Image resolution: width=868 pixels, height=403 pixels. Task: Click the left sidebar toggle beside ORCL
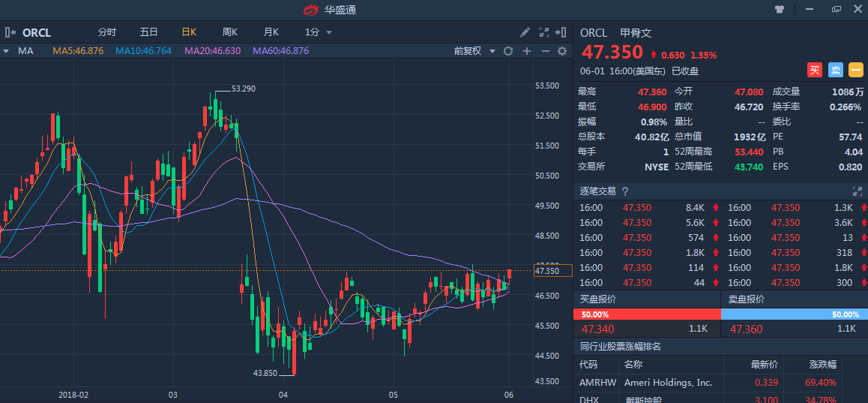coord(10,32)
